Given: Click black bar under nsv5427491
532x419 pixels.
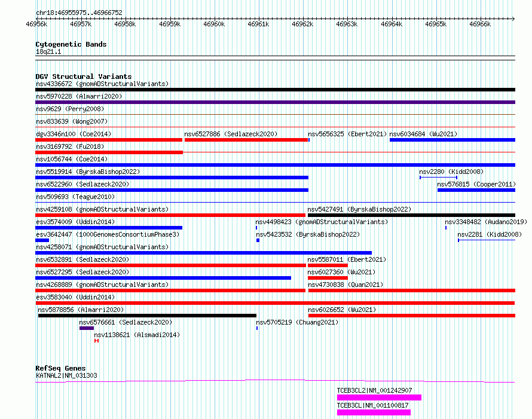Looking at the screenshot, I should click(x=412, y=215).
